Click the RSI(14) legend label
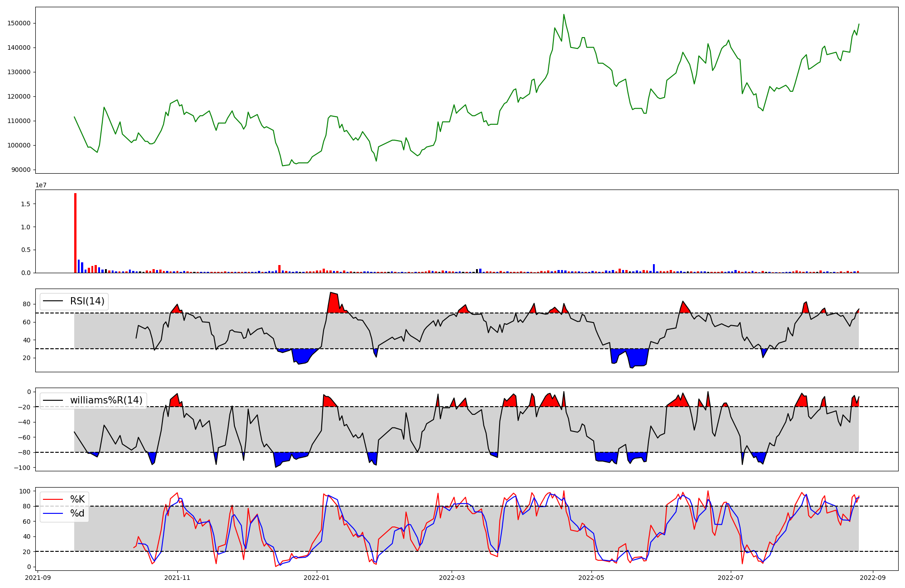Image resolution: width=905 pixels, height=588 pixels. 87,301
